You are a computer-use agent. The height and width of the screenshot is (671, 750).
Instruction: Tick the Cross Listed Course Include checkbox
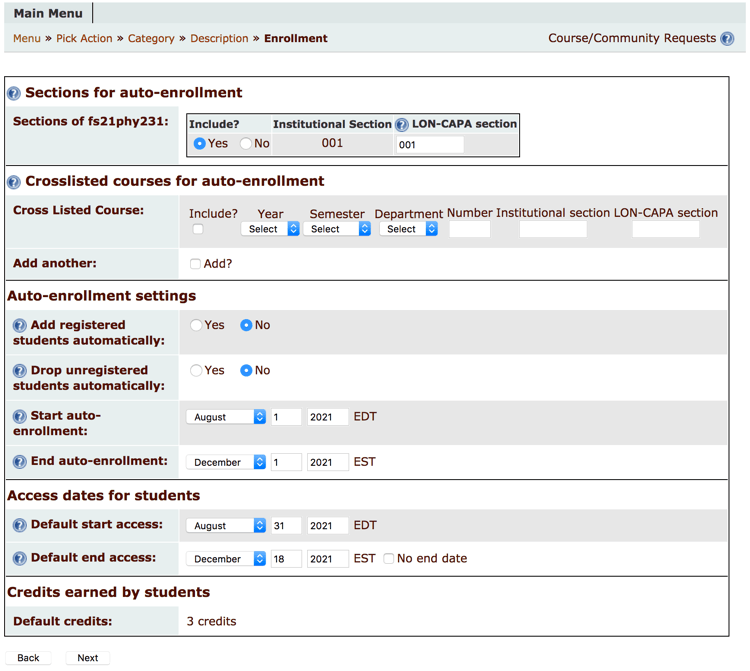coord(198,229)
